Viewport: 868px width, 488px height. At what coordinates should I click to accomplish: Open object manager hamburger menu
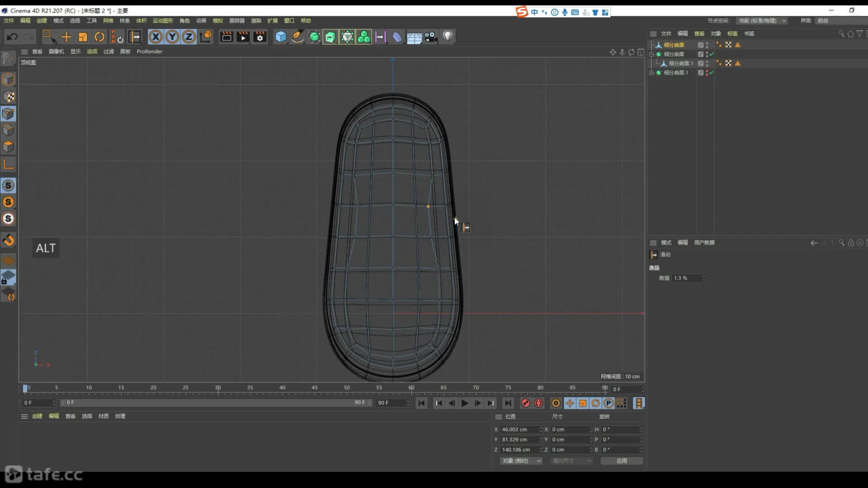pos(653,34)
